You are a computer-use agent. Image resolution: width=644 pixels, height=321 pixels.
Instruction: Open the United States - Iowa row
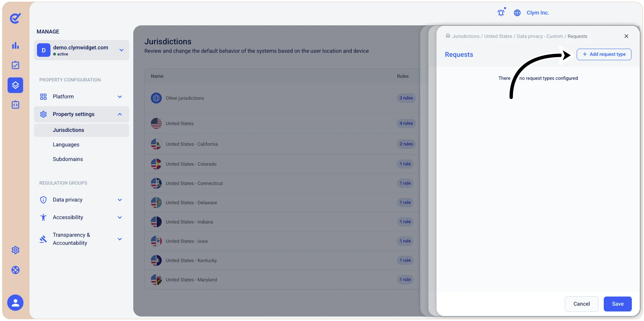coord(283,241)
